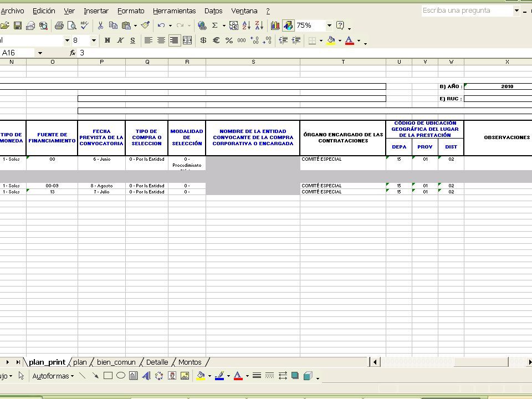This screenshot has height=399, width=532.
Task: Open borders dropdown arrow
Action: coord(321,40)
